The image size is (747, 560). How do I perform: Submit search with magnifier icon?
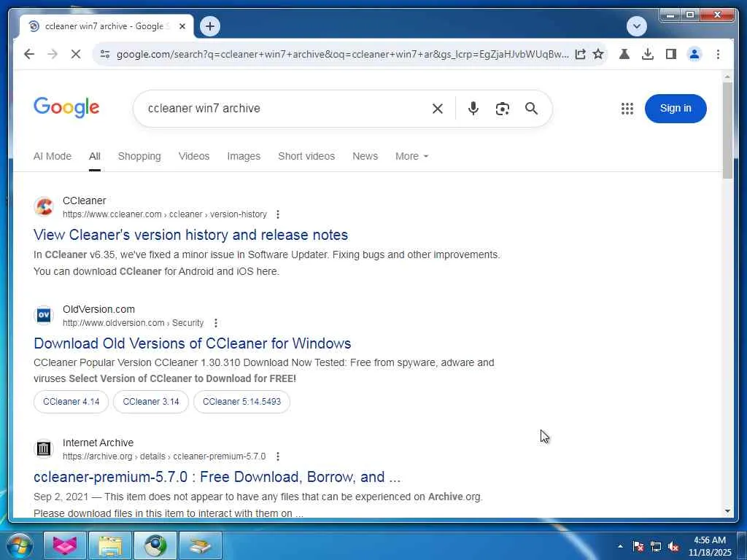[531, 109]
